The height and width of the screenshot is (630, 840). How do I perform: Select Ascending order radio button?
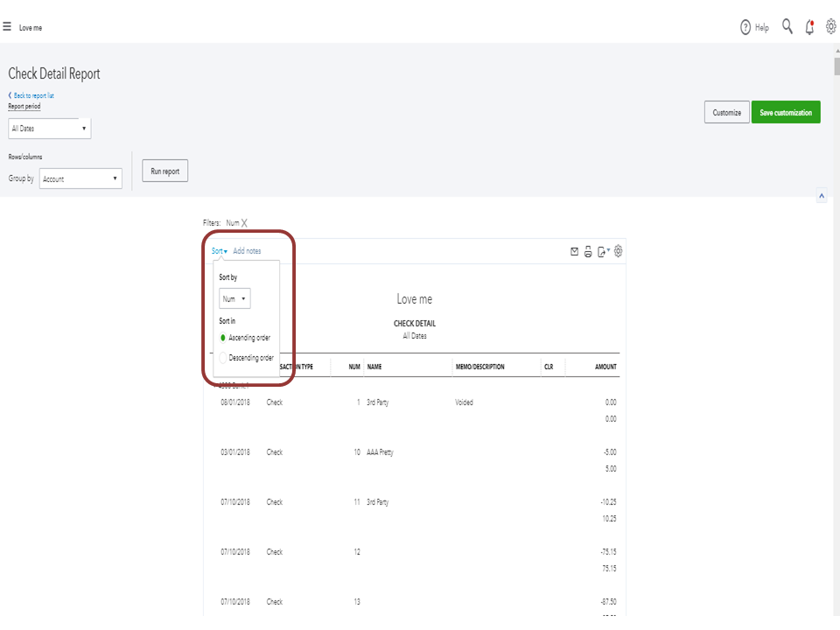tap(223, 338)
